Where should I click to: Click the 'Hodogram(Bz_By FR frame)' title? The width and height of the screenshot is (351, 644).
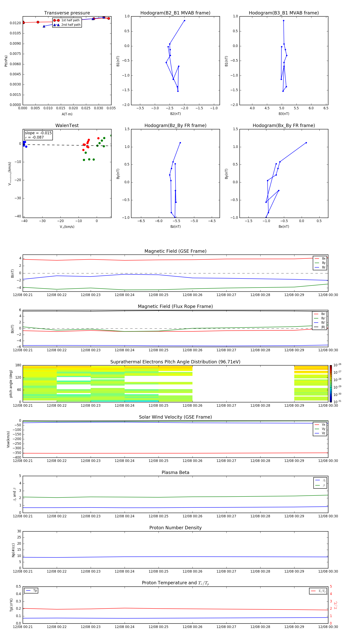[x=175, y=125]
